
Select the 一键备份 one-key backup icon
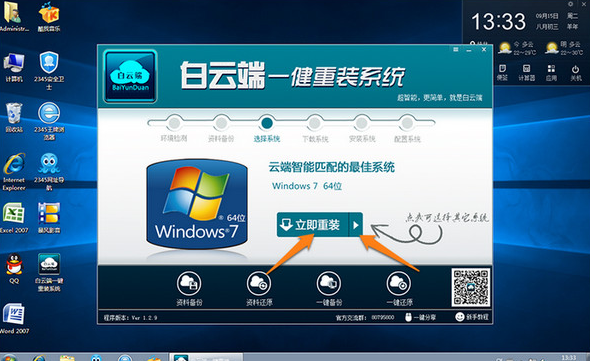[329, 283]
